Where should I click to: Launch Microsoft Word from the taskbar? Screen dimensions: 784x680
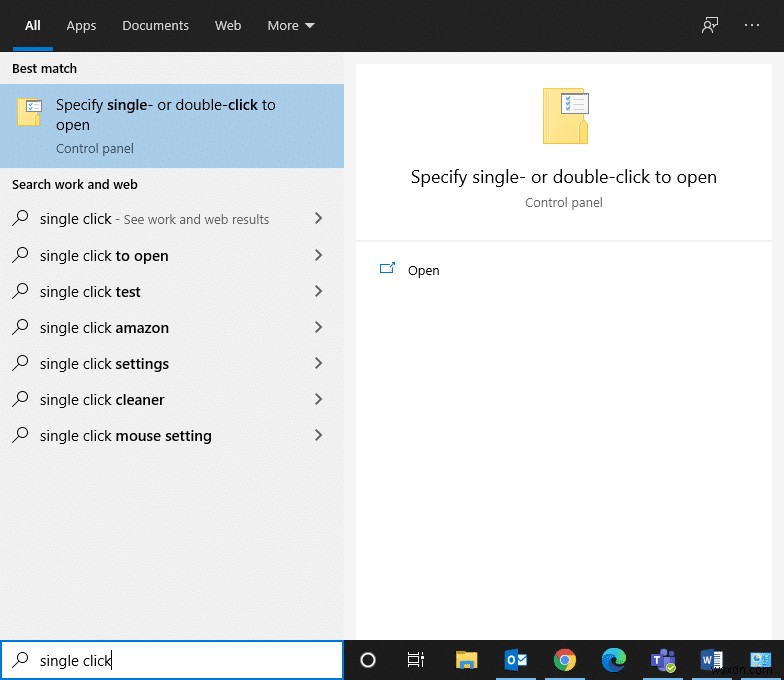coord(712,660)
